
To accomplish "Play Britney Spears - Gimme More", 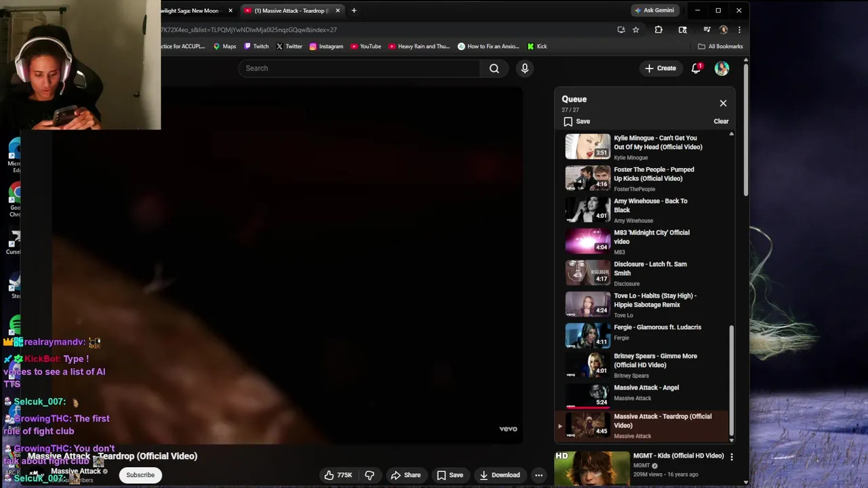I will tap(641, 365).
